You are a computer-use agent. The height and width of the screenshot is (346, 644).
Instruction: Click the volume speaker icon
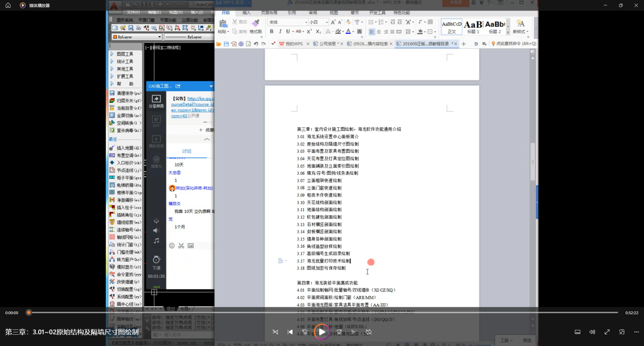tap(592, 332)
